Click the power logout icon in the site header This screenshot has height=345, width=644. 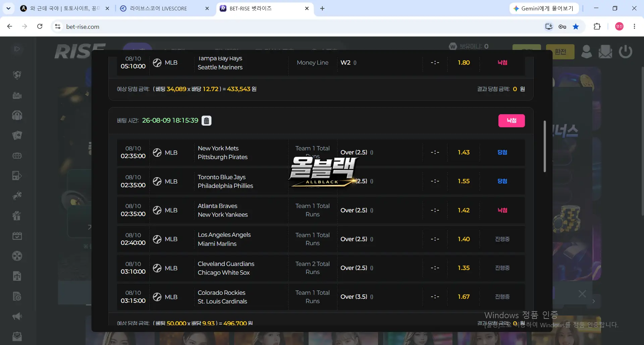tap(626, 52)
